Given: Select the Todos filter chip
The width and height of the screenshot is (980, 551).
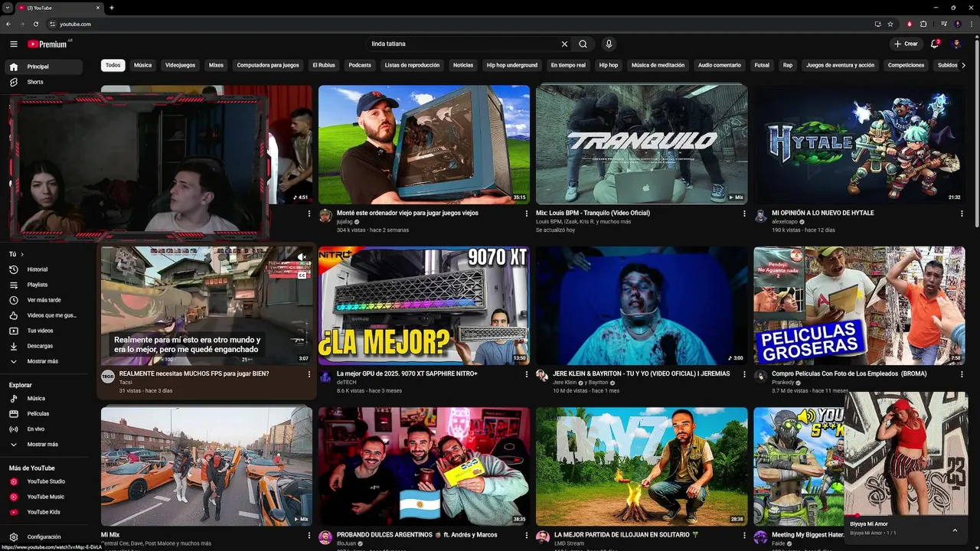Looking at the screenshot, I should (113, 65).
